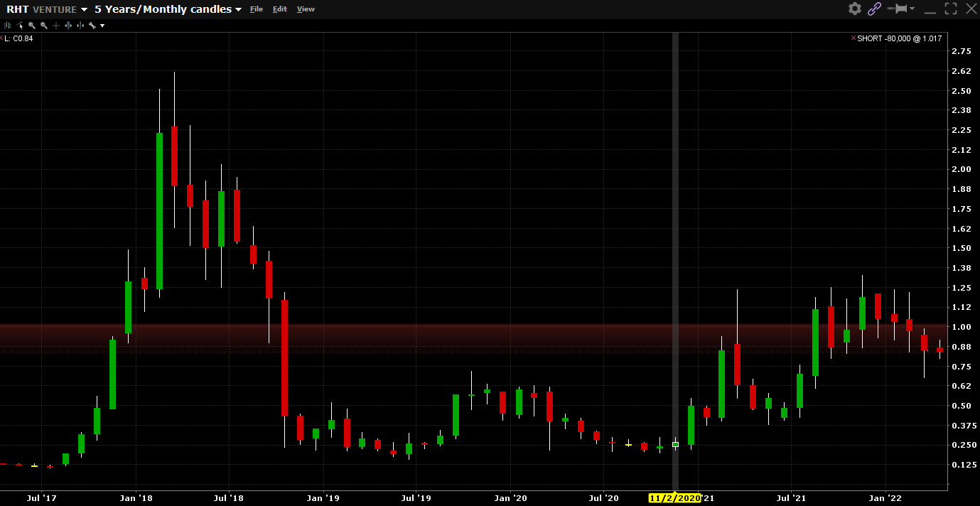Open the File menu
The height and width of the screenshot is (506, 980).
tap(256, 9)
